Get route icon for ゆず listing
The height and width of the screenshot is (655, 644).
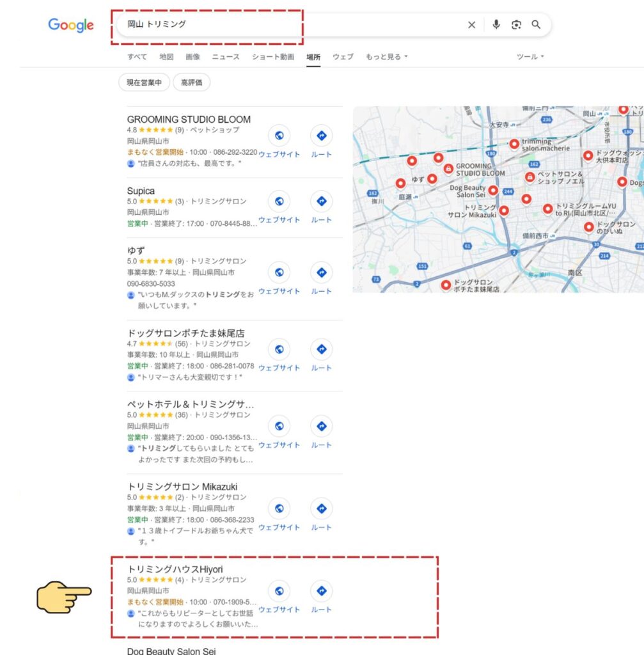point(322,272)
